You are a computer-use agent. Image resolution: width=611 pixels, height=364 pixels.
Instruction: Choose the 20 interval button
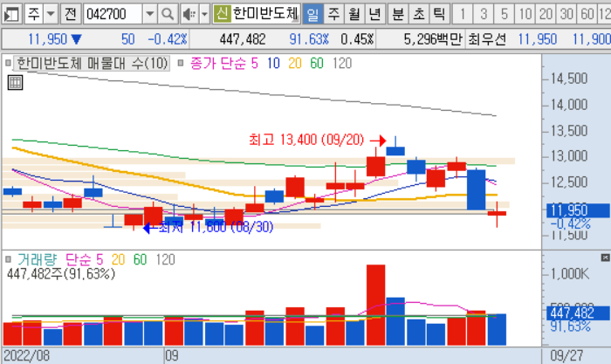click(x=546, y=15)
